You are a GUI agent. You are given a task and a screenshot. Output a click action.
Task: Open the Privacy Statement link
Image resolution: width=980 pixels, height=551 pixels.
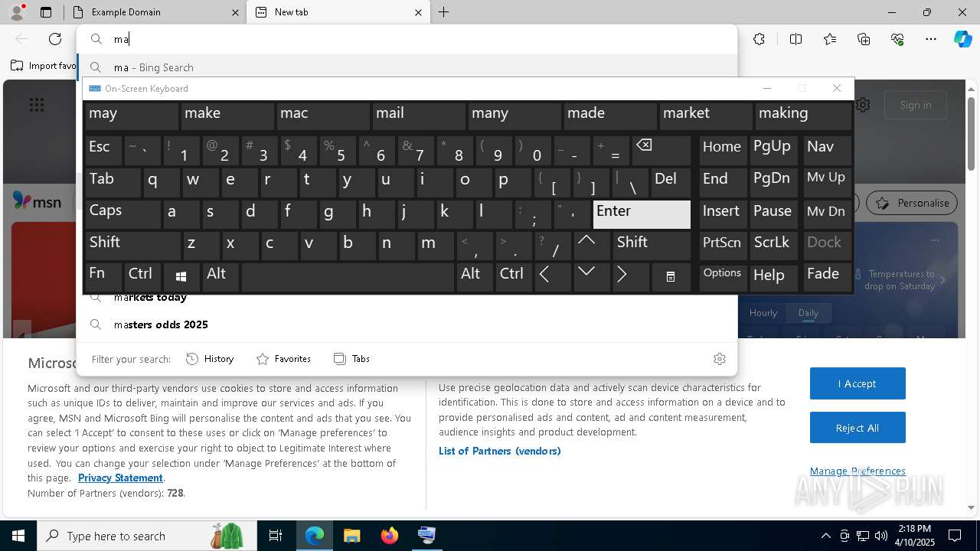120,478
